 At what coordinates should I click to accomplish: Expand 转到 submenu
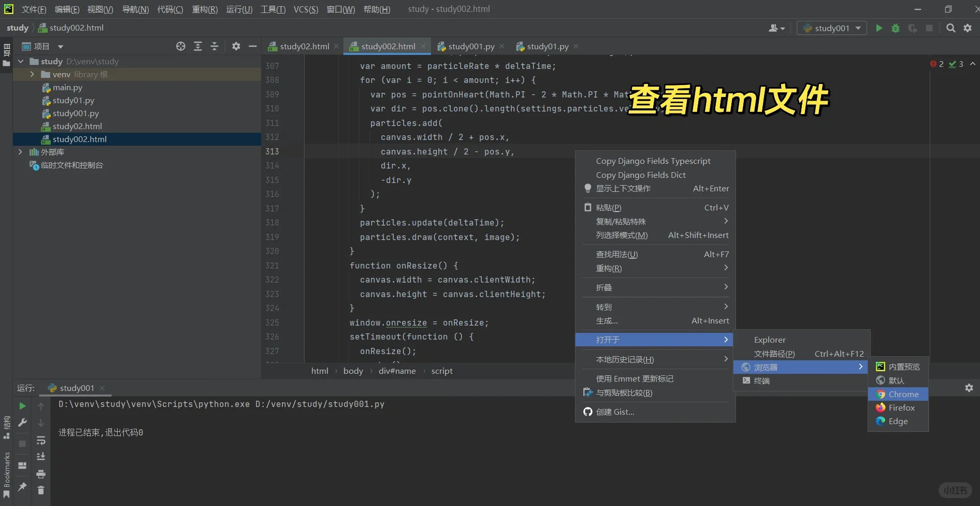tap(655, 307)
